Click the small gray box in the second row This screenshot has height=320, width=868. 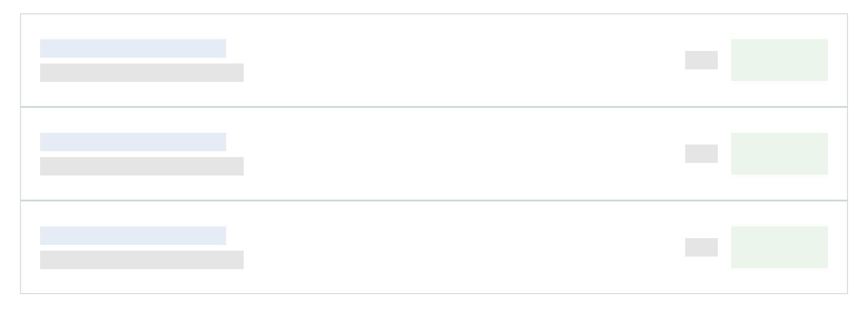(x=701, y=154)
